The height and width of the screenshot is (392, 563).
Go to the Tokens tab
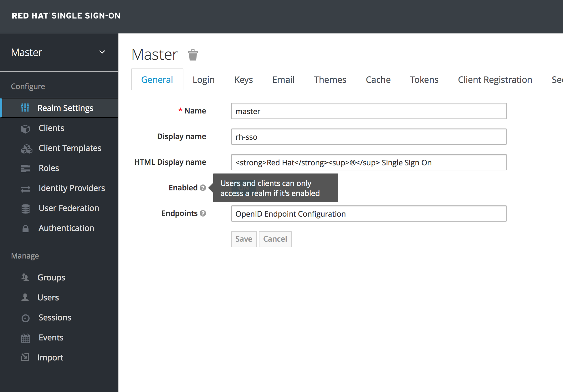(424, 80)
